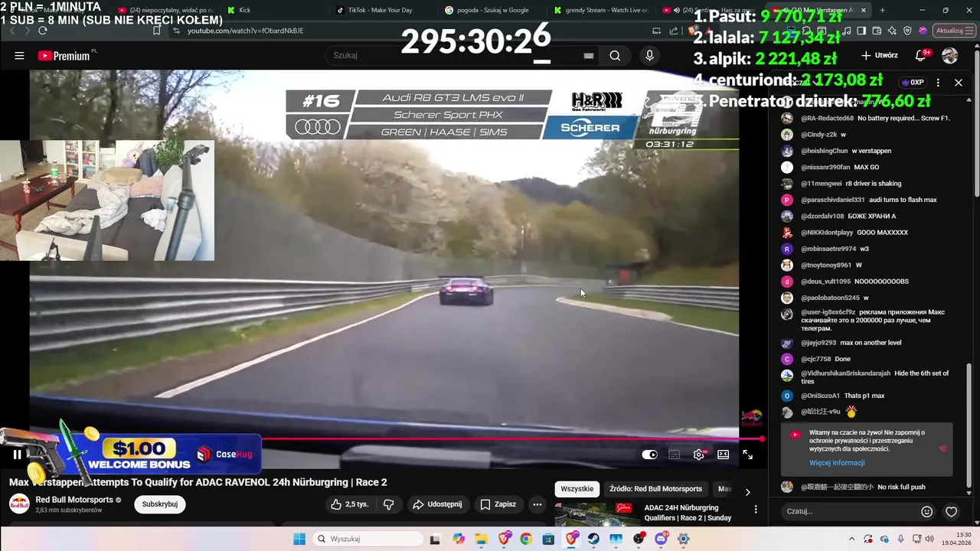Click the heart reaction button in chat

tap(951, 511)
